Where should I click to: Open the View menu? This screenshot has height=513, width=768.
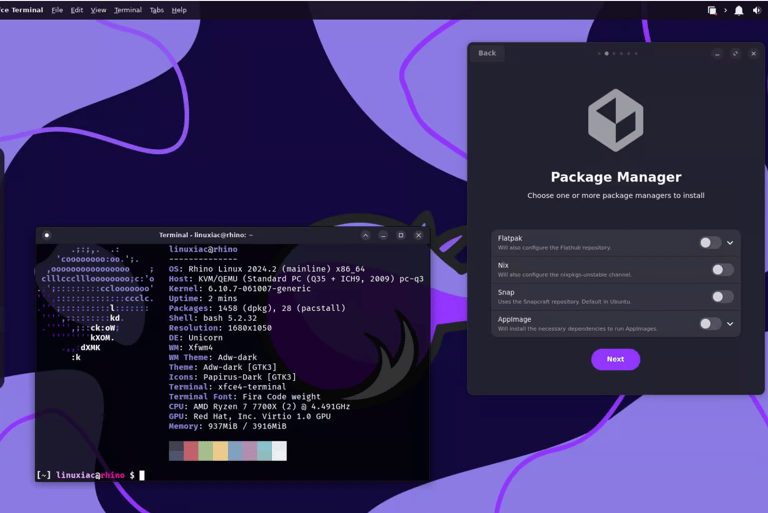[98, 10]
